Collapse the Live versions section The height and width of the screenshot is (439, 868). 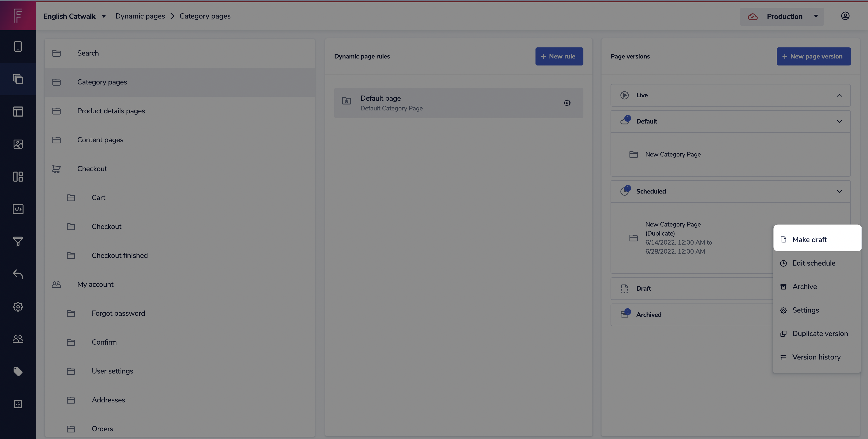pos(839,95)
